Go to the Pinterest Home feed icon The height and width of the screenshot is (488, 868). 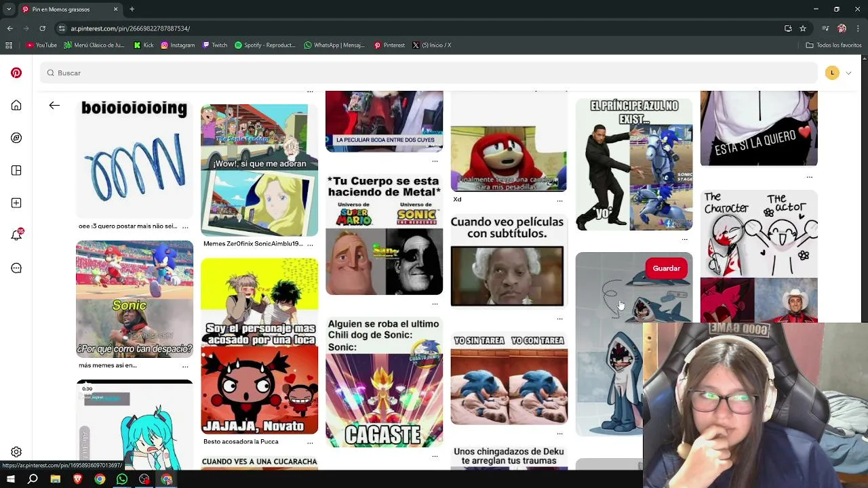click(x=16, y=105)
